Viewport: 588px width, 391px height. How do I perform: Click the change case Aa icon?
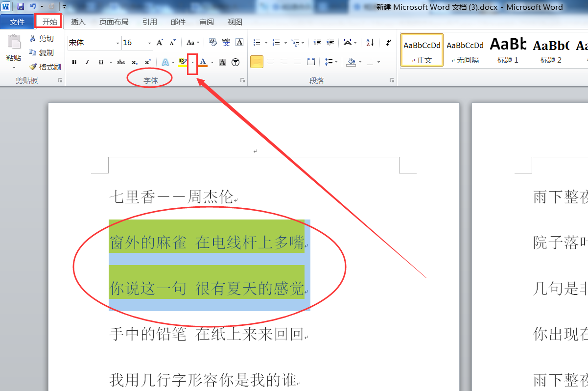(190, 43)
